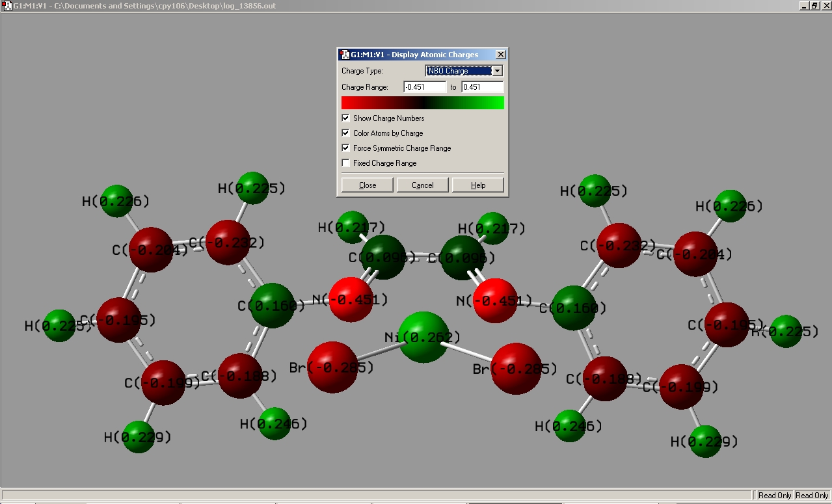Uncheck Force Symmetric Charge Range

(x=346, y=148)
